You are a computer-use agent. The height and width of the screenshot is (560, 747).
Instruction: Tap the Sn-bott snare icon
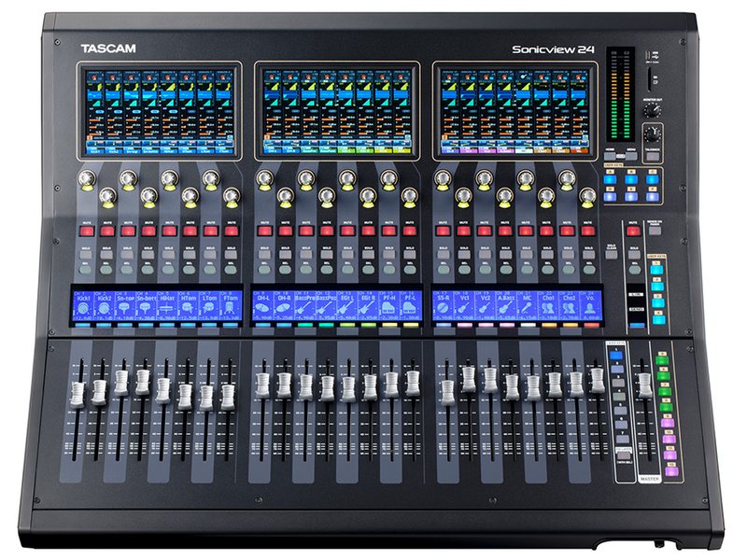point(147,310)
